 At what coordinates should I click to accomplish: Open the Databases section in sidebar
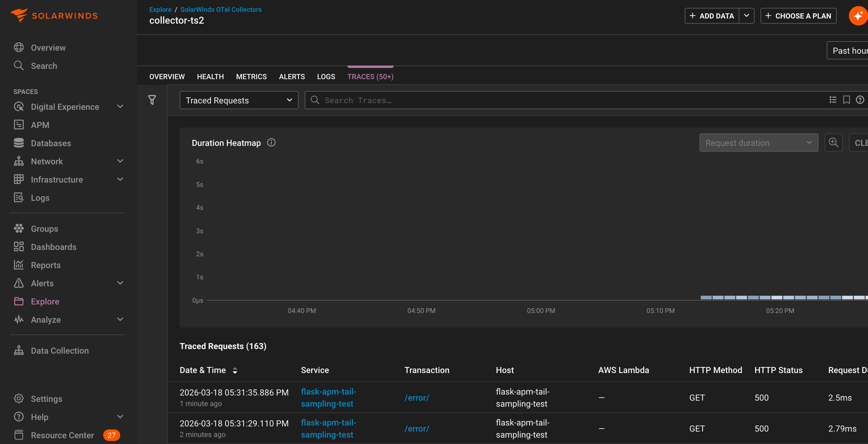point(19,143)
